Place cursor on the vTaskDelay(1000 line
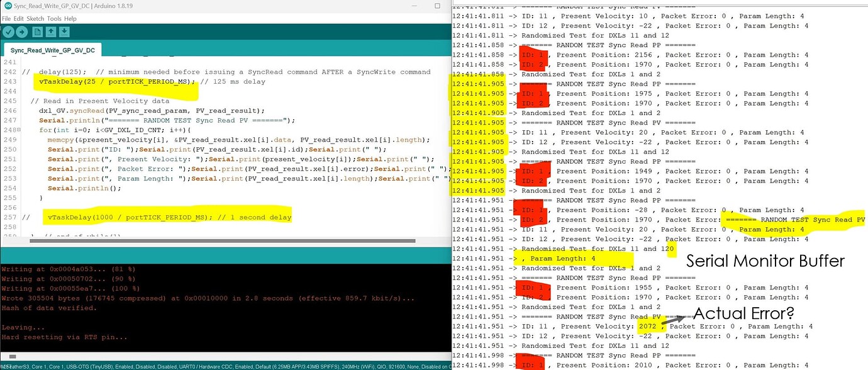The height and width of the screenshot is (370, 868). (170, 217)
